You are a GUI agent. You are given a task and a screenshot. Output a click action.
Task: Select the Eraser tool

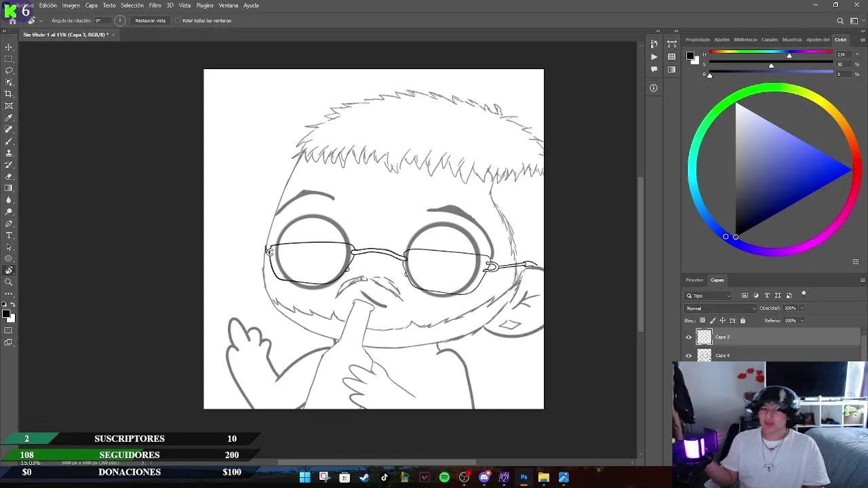9,176
